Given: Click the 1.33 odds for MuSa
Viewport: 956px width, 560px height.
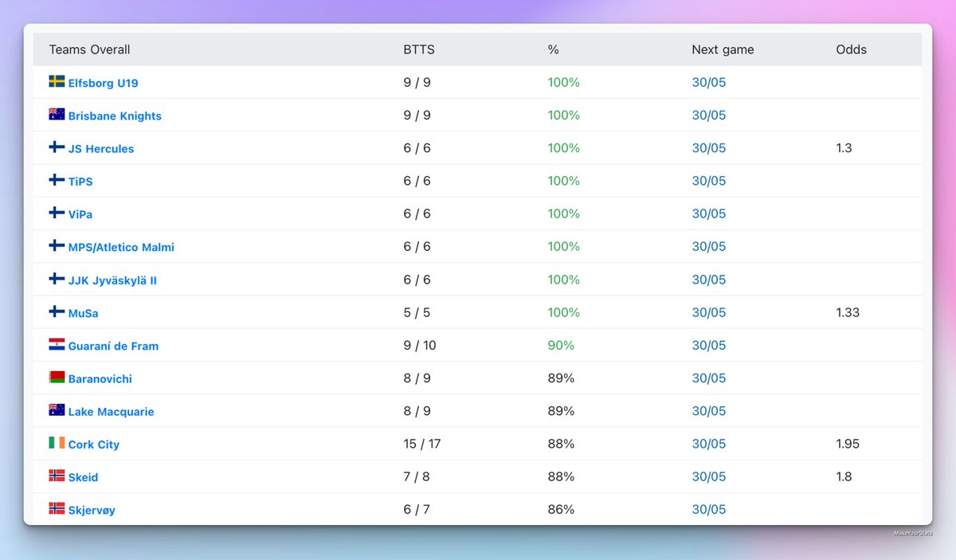Looking at the screenshot, I should pyautogui.click(x=848, y=312).
